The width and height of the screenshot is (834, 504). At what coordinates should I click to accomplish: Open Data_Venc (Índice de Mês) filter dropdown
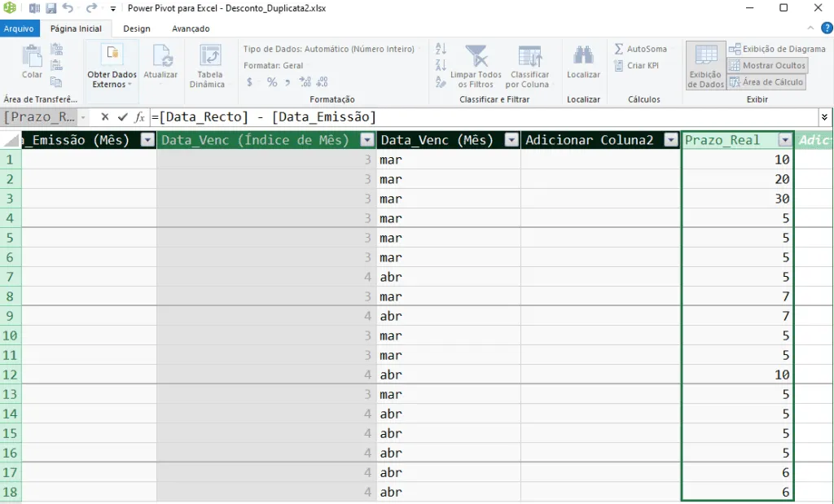[x=367, y=140]
